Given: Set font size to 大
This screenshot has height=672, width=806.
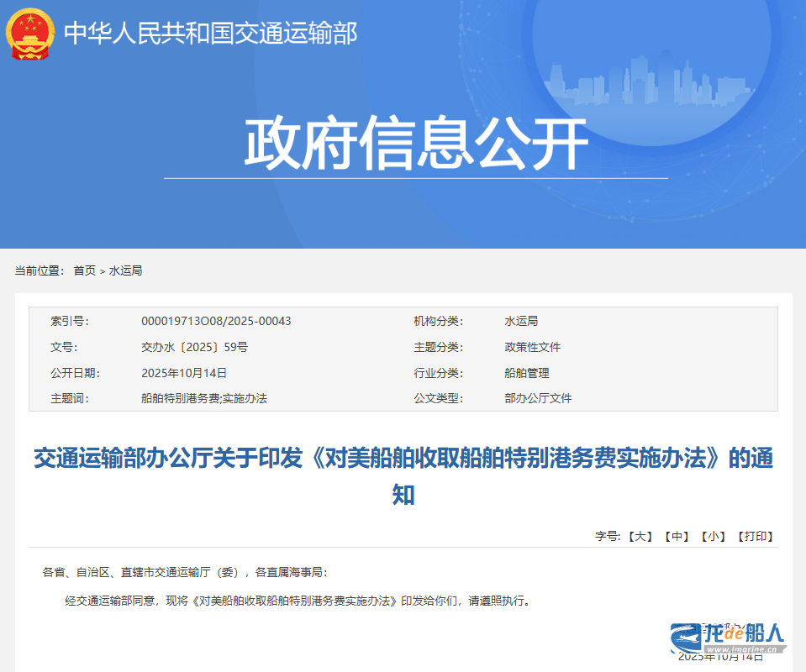Looking at the screenshot, I should [640, 536].
